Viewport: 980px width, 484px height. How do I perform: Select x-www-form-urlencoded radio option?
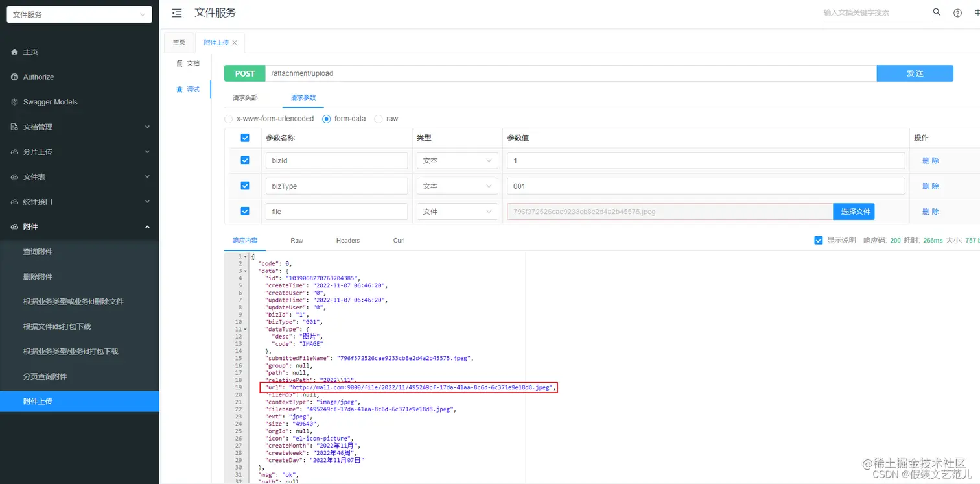(228, 119)
